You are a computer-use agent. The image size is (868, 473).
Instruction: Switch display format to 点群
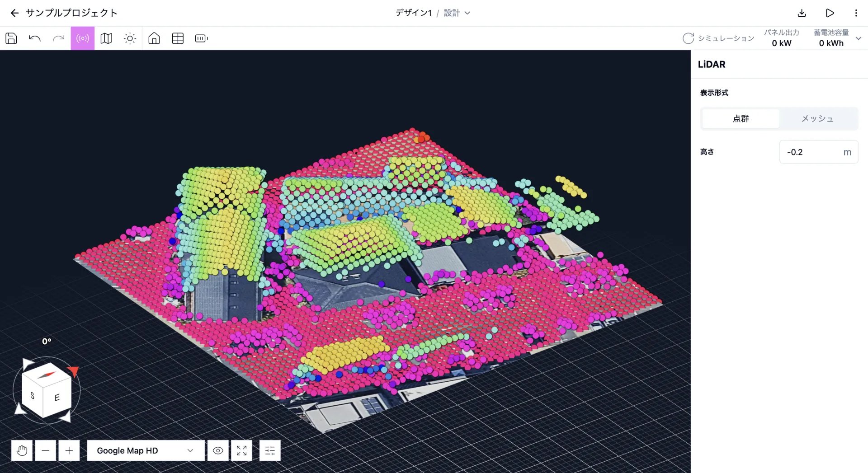point(741,118)
